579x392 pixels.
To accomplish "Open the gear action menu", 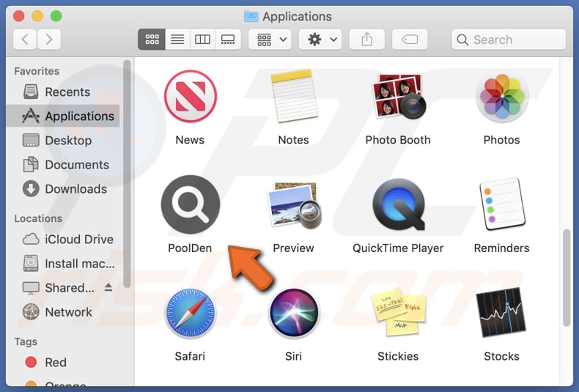I will (320, 39).
